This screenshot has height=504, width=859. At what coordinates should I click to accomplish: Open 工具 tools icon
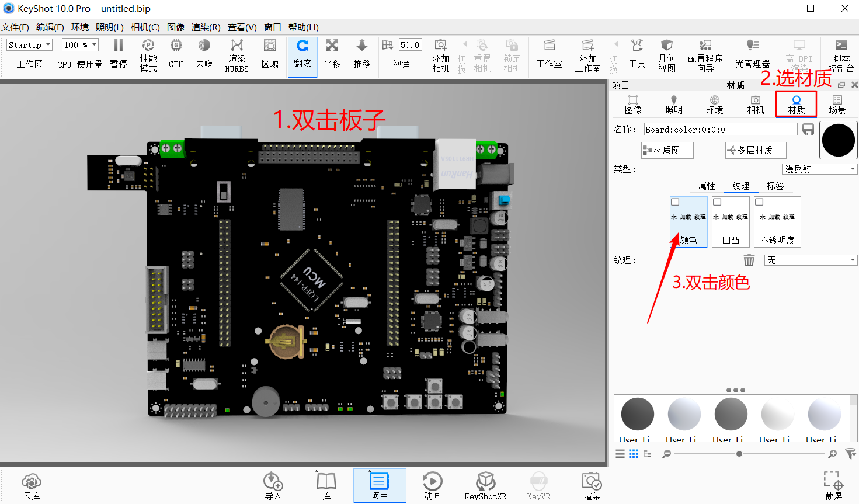pos(637,54)
